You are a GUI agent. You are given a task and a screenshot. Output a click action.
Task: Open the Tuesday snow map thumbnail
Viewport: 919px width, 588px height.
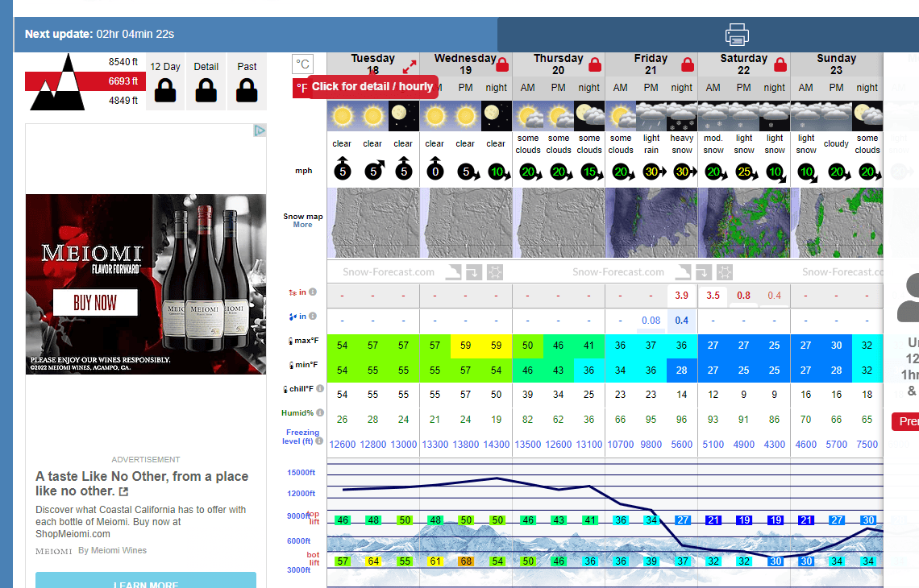click(372, 222)
